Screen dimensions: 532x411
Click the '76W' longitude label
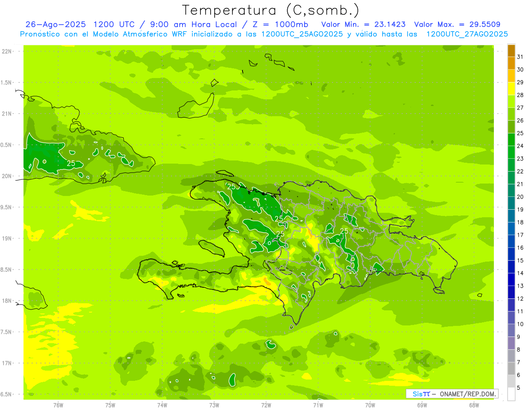(58, 405)
